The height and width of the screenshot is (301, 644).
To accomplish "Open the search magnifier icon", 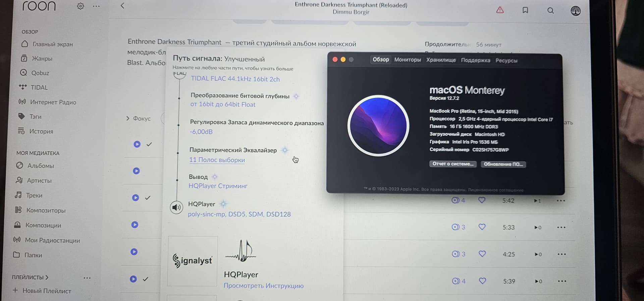I will pos(550,11).
